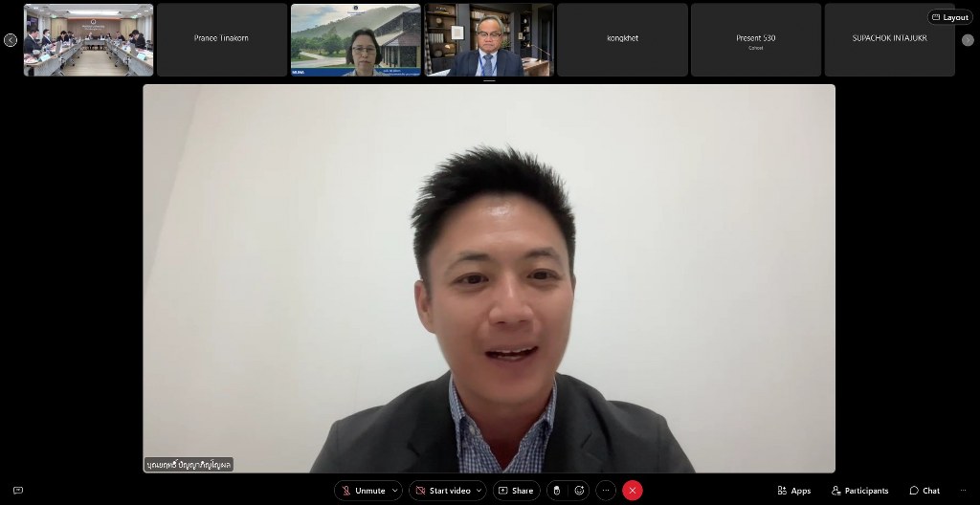Expand video options arrow beside Start video

coord(479,491)
